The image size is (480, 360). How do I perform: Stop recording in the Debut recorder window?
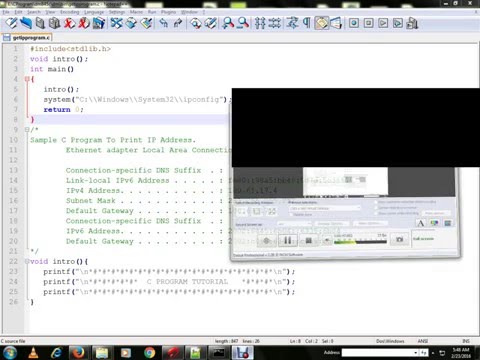coord(309,240)
